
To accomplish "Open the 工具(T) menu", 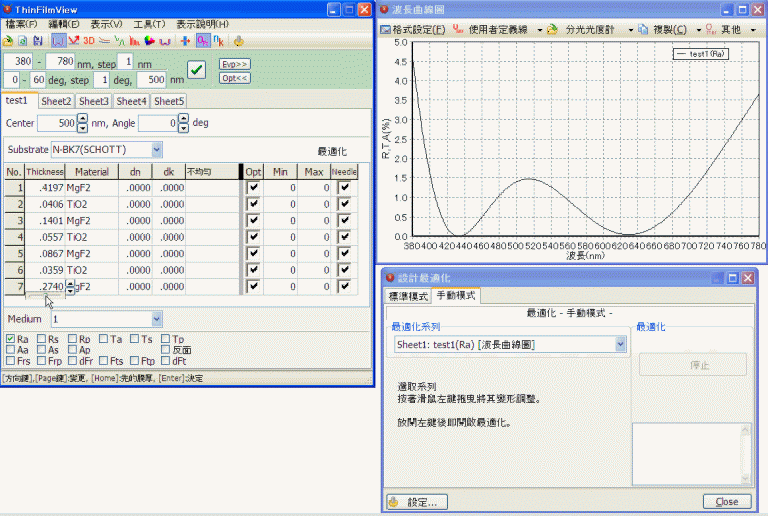I will click(149, 24).
